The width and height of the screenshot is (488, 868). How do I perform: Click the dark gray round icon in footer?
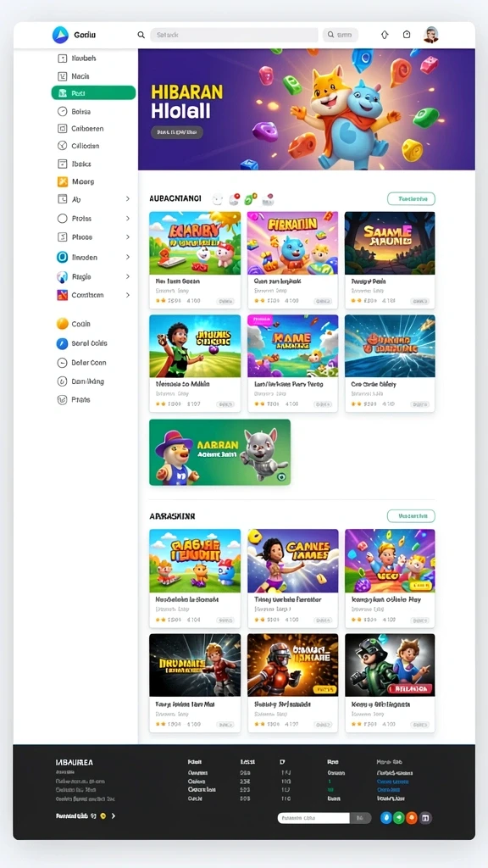[425, 818]
